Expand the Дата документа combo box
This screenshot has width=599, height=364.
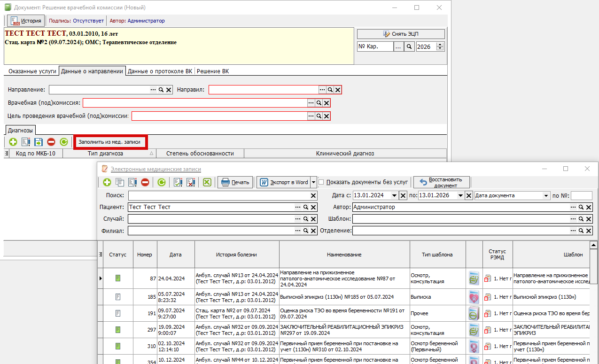coord(546,196)
